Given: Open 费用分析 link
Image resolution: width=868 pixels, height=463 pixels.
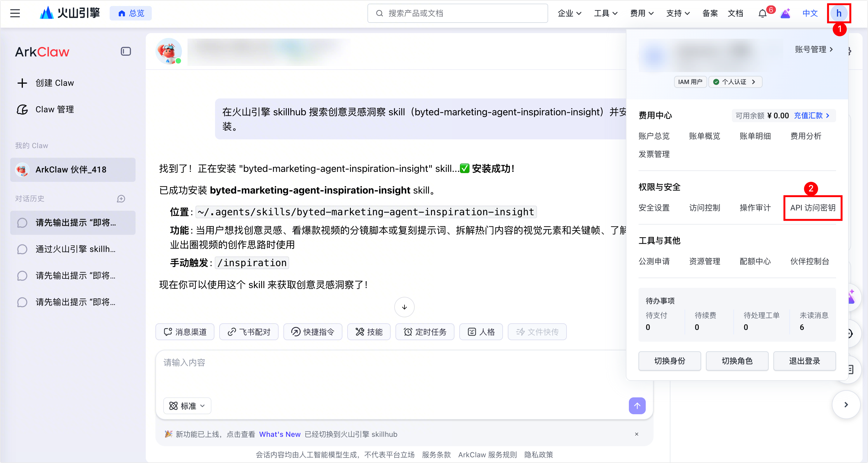Looking at the screenshot, I should (806, 136).
